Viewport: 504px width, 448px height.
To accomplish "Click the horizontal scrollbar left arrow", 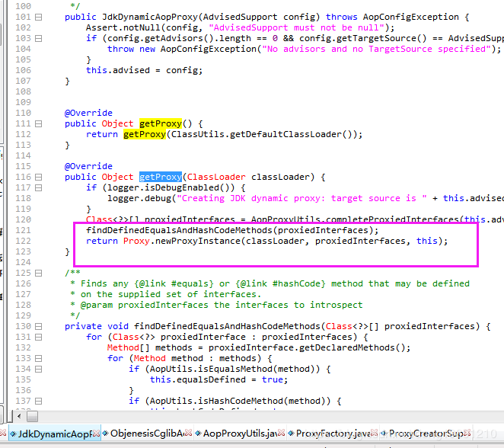I will (19, 417).
